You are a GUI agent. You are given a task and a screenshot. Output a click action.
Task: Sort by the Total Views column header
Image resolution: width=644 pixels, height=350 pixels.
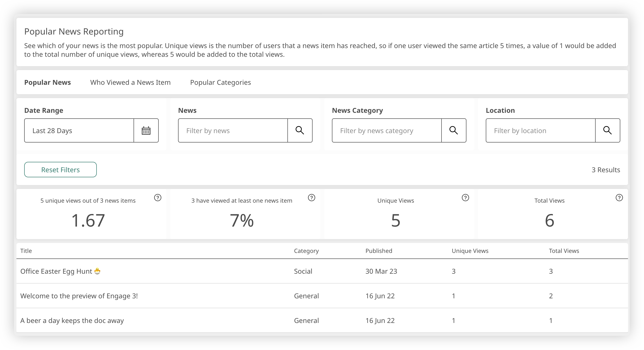tap(564, 251)
